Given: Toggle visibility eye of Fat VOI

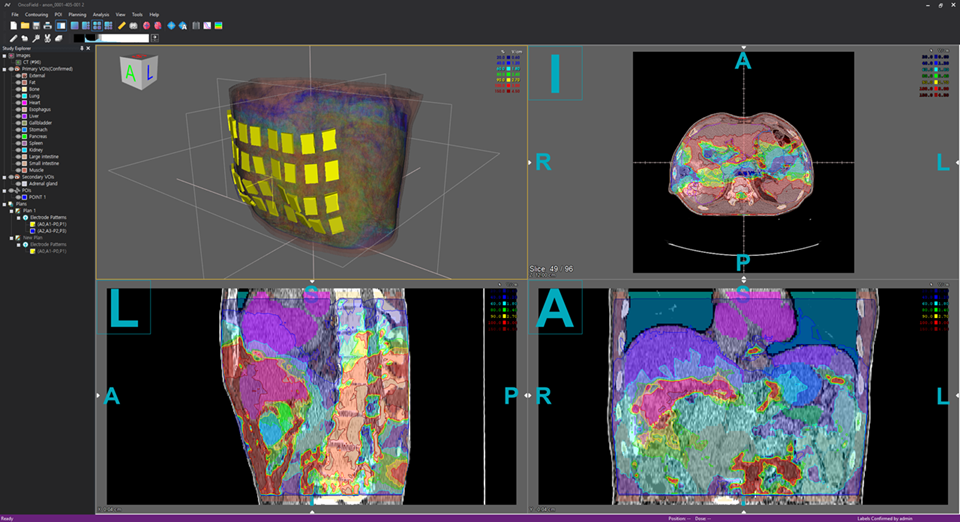Looking at the screenshot, I should pyautogui.click(x=18, y=83).
